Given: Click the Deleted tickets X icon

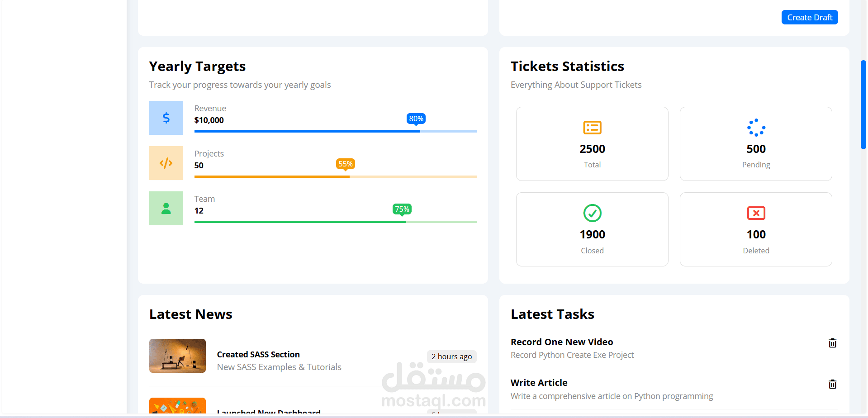Looking at the screenshot, I should click(x=756, y=213).
